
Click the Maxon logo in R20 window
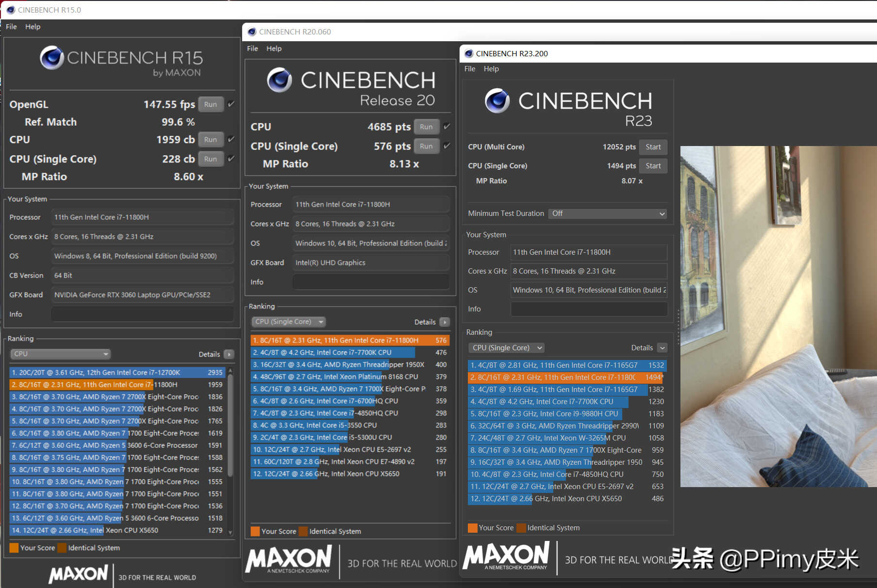289,559
